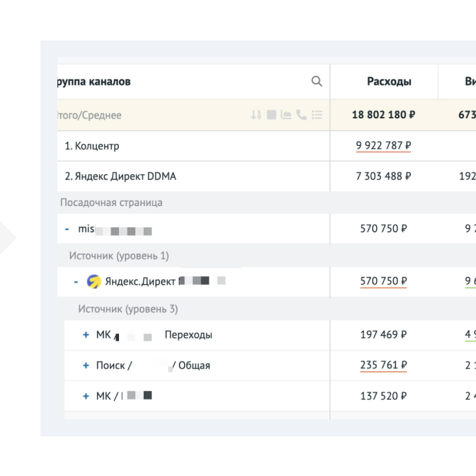This screenshot has width=476, height=476.
Task: Click the underlined 9 922 787 ₽ expense value
Action: [x=383, y=146]
